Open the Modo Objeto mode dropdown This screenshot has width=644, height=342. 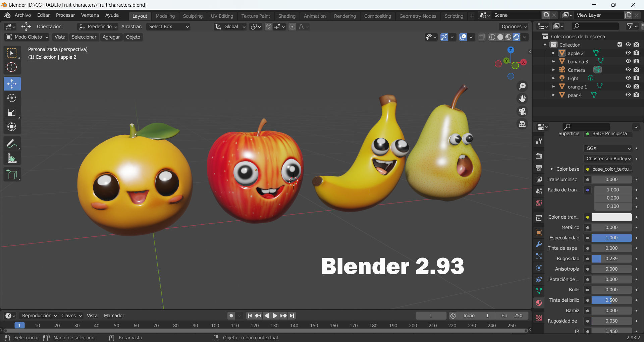point(27,37)
